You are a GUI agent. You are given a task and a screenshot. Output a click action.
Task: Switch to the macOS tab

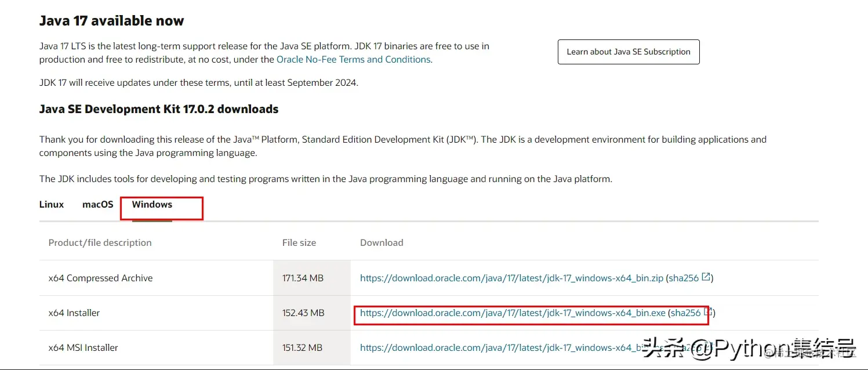click(97, 204)
